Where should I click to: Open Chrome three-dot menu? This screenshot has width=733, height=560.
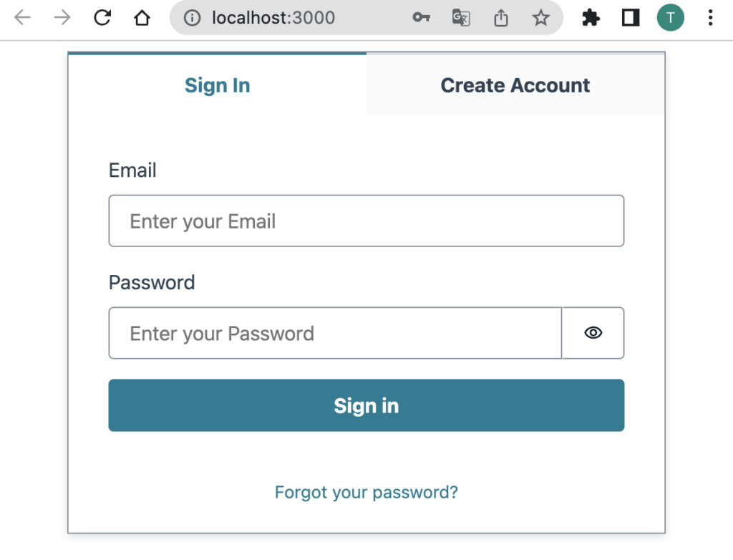coord(711,18)
